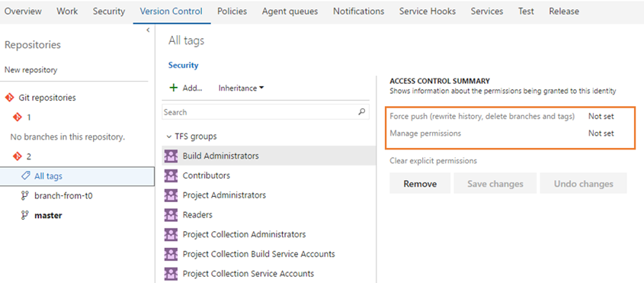
Task: Click the Readers group icon
Action: click(171, 214)
